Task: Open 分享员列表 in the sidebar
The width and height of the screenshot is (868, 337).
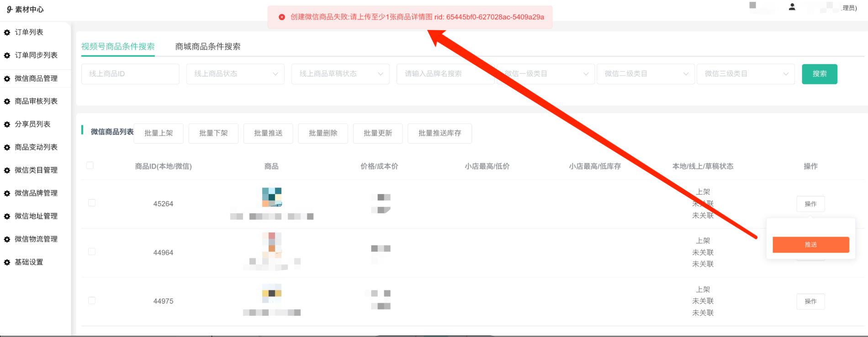Action: click(32, 124)
